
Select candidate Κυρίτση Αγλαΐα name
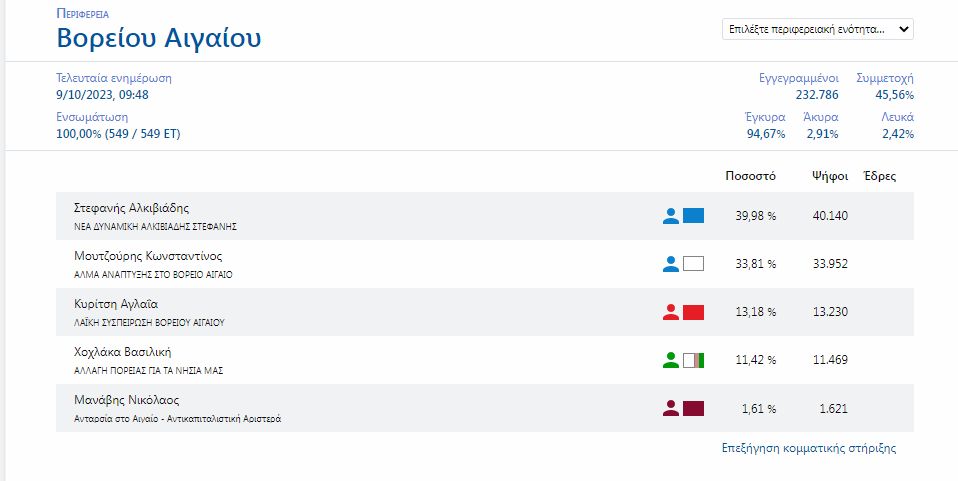tap(116, 304)
